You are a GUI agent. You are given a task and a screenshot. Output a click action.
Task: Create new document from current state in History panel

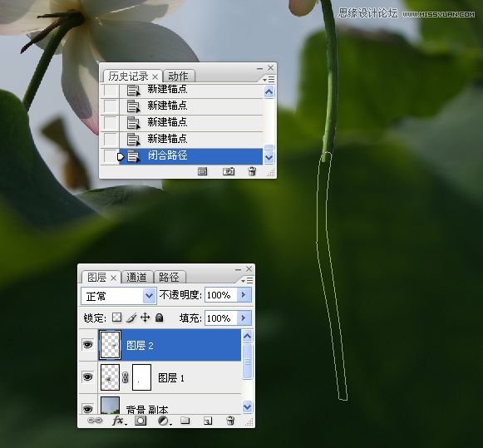pos(202,171)
